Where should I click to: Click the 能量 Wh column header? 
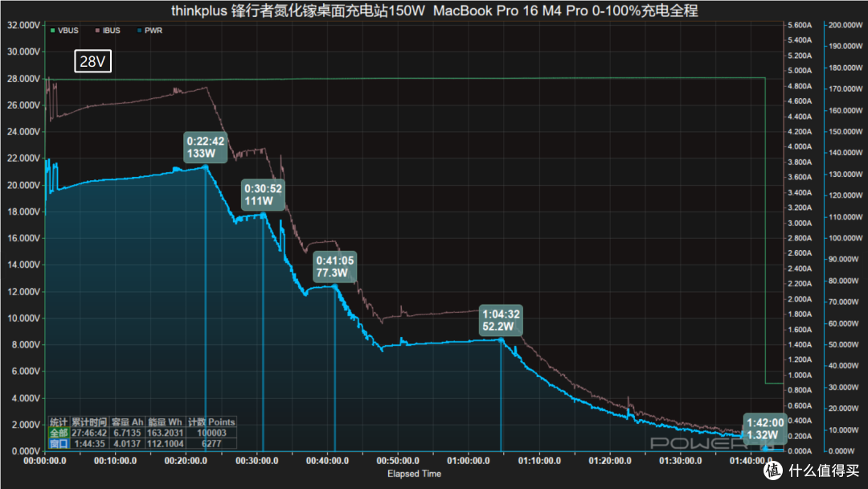point(165,422)
